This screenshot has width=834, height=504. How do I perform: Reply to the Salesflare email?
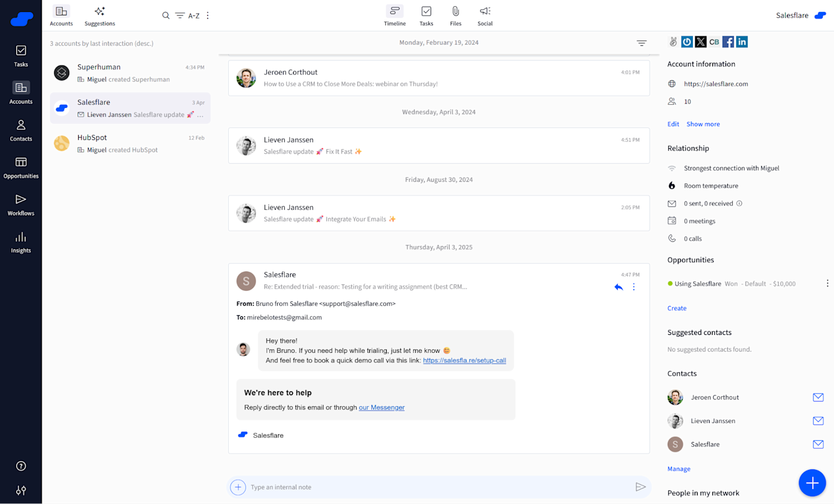tap(618, 287)
